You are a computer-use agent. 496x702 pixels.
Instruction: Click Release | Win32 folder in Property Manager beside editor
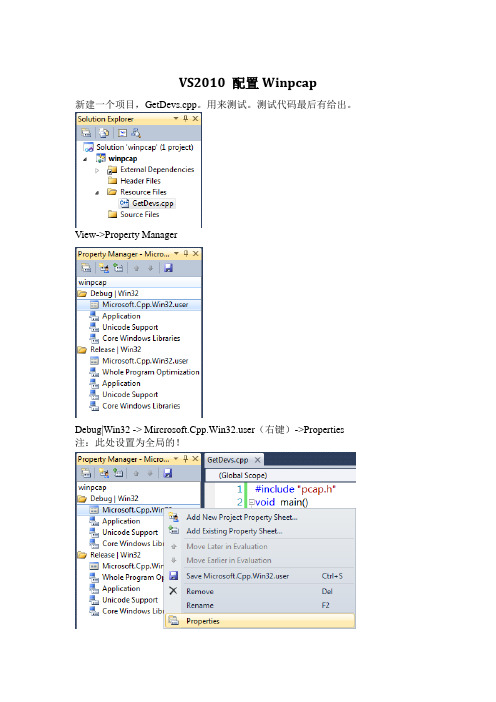click(x=110, y=555)
